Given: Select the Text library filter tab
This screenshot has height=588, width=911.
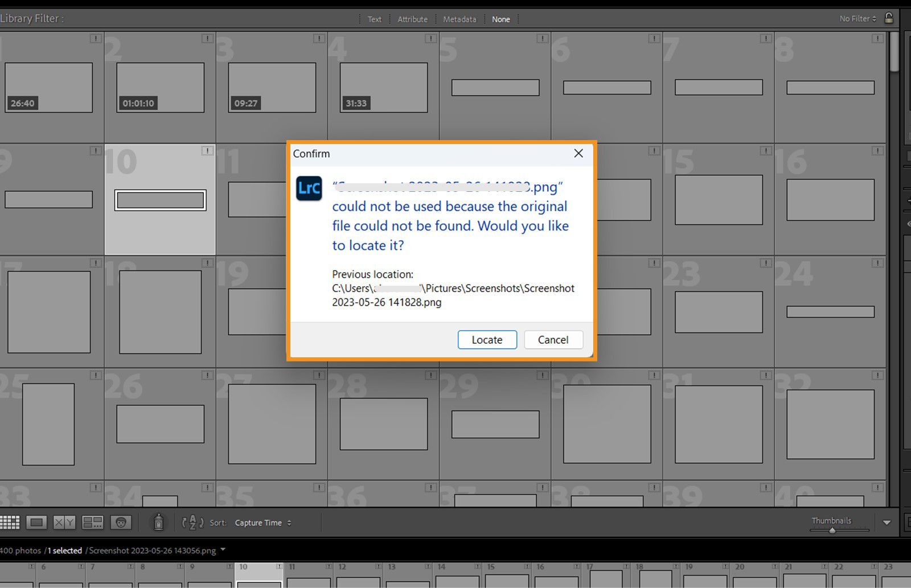Looking at the screenshot, I should pos(374,19).
